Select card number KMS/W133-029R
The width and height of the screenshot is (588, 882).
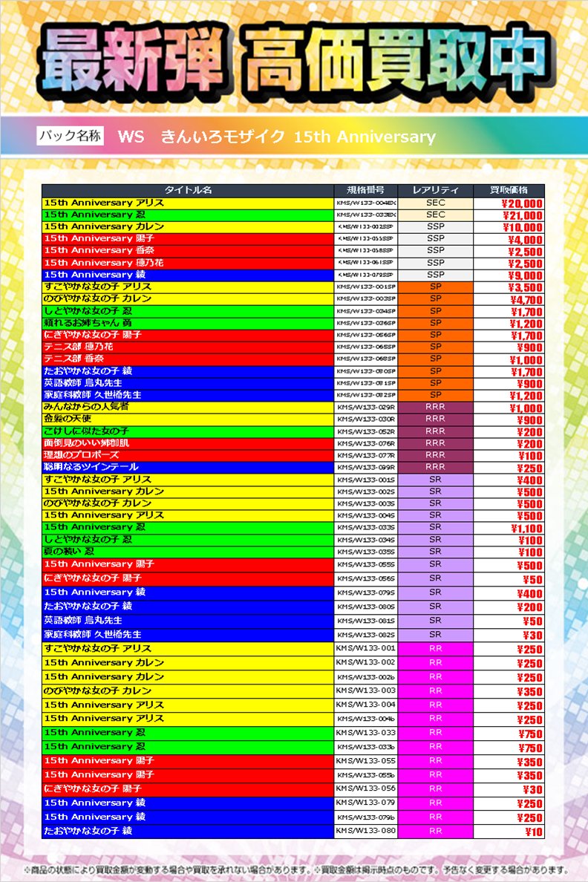[366, 408]
